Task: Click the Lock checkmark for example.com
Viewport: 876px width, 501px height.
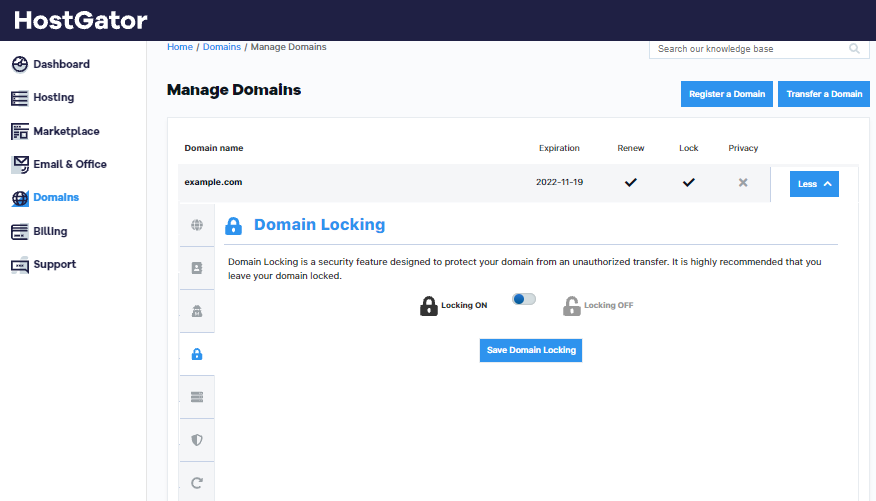Action: tap(689, 182)
